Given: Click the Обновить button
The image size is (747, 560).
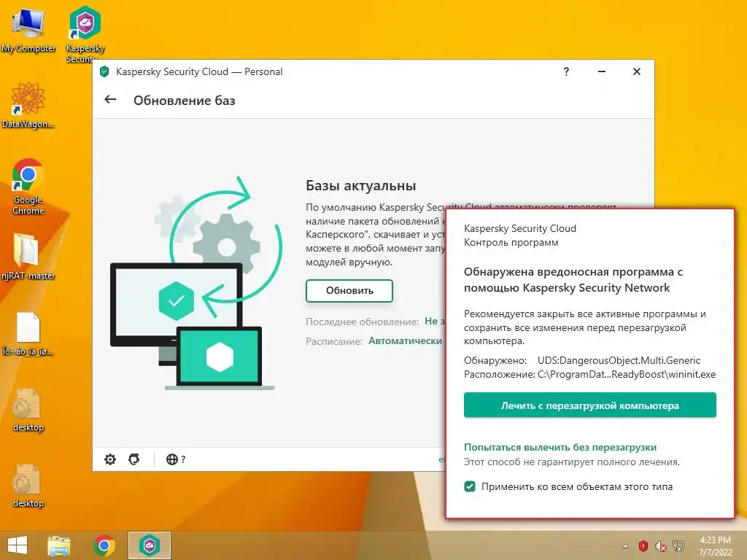Looking at the screenshot, I should click(x=349, y=290).
